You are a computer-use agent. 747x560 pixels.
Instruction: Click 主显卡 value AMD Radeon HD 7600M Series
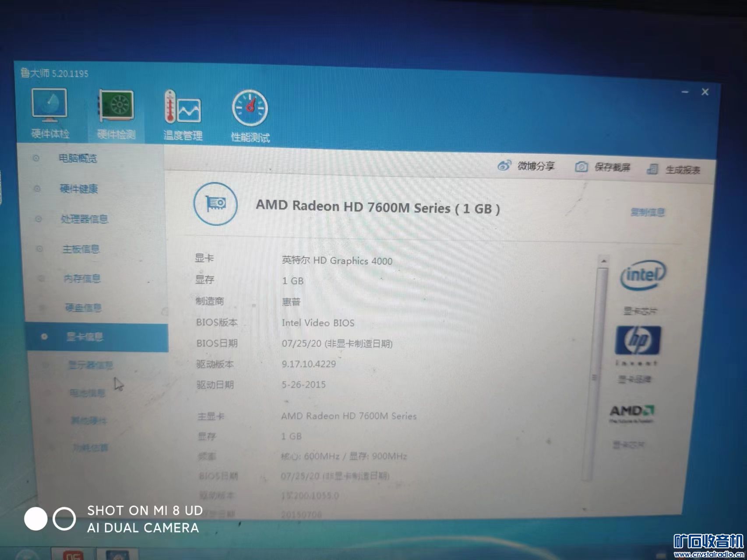coord(349,416)
